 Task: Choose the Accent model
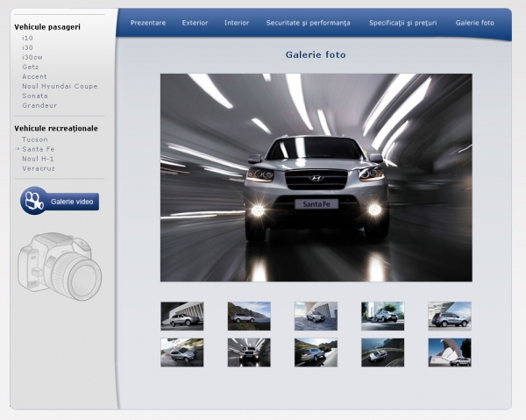[34, 76]
